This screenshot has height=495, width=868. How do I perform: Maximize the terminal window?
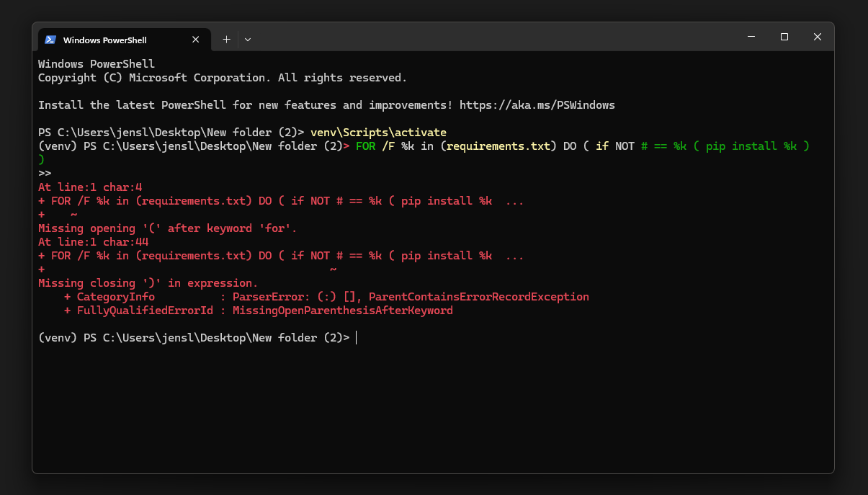click(x=784, y=37)
